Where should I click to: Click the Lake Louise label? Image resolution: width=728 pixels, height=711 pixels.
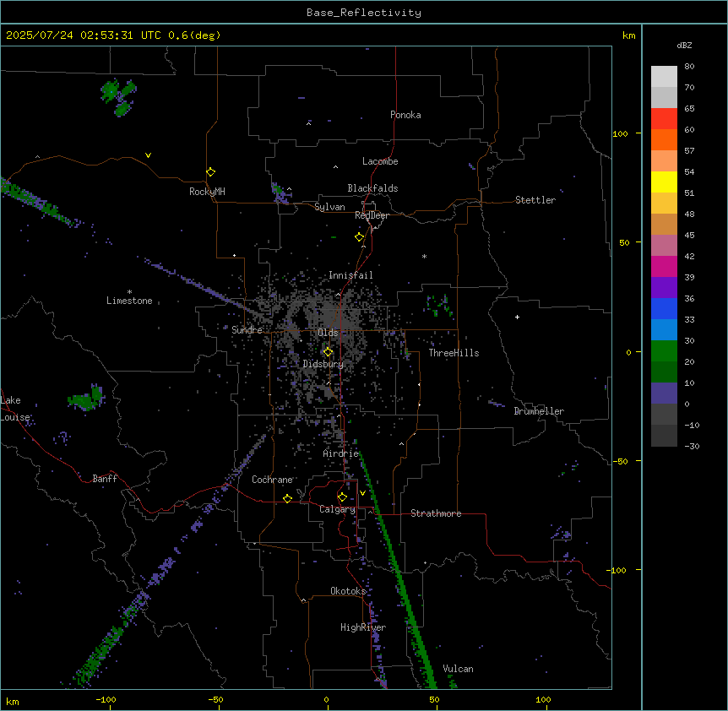point(14,409)
